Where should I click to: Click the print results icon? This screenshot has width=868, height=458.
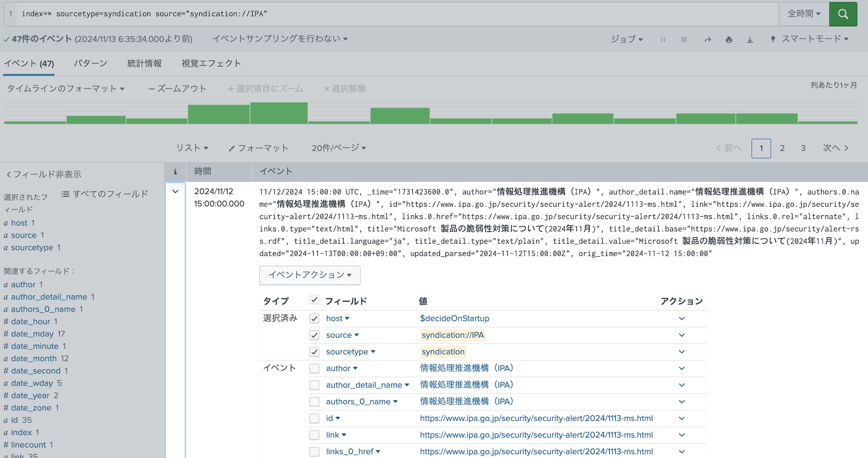tap(729, 39)
